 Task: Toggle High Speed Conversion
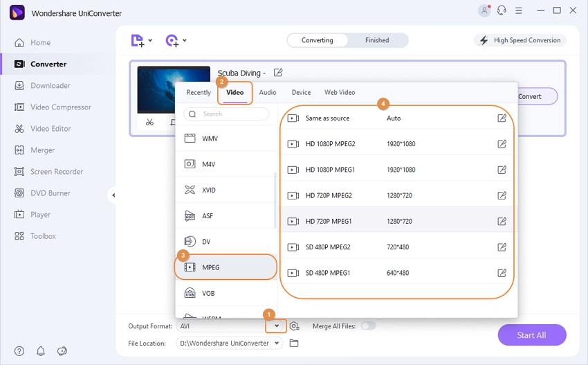pos(520,40)
